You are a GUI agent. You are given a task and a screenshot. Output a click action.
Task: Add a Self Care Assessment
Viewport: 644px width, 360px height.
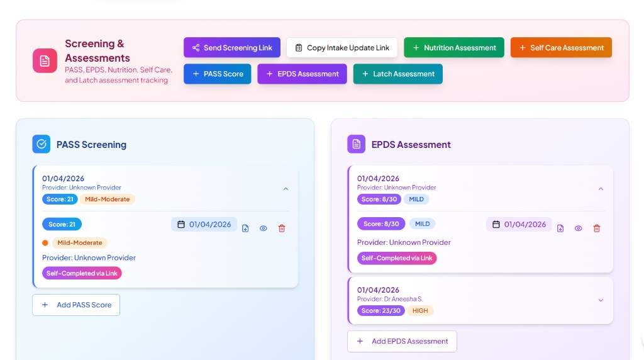[x=561, y=48]
